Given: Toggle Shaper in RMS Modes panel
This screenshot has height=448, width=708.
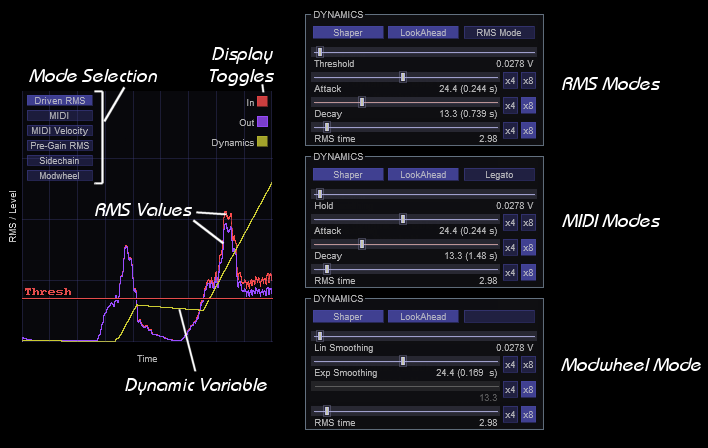Looking at the screenshot, I should pyautogui.click(x=348, y=33).
